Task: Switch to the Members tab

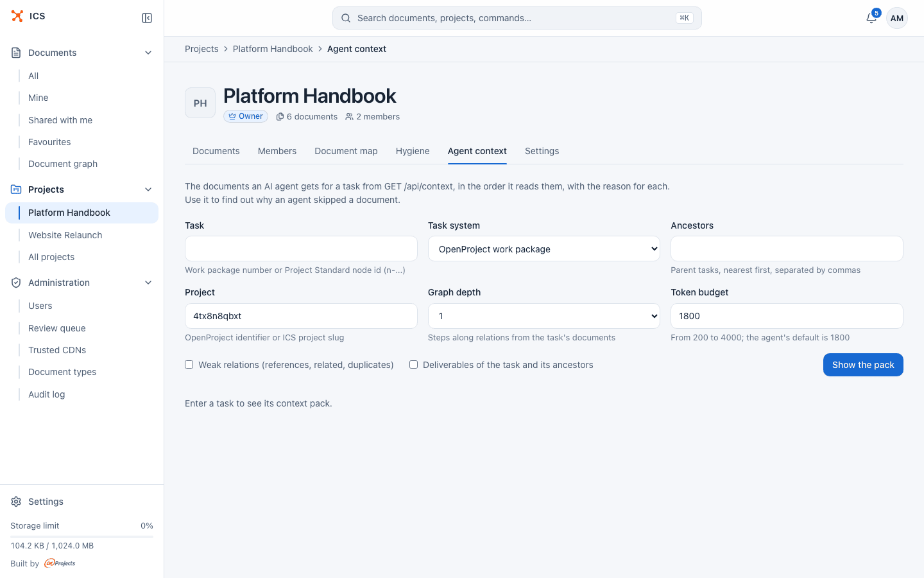Action: click(x=277, y=151)
